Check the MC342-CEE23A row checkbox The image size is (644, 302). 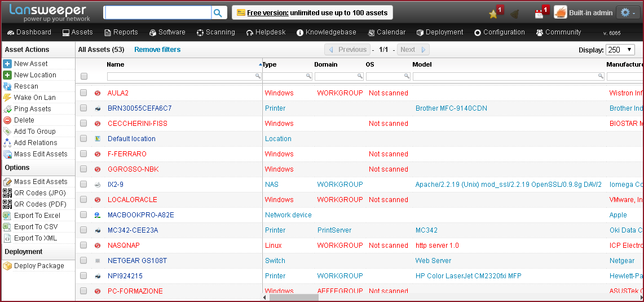point(83,230)
